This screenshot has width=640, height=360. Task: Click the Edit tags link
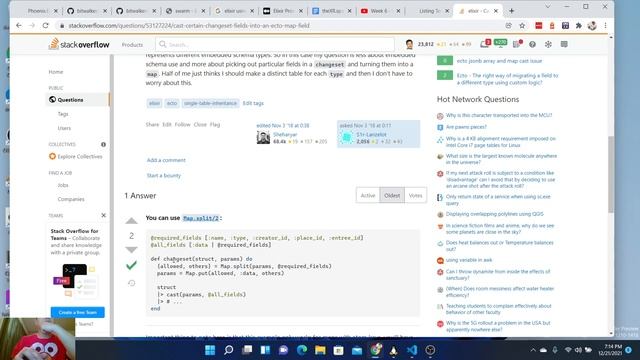[x=253, y=103]
